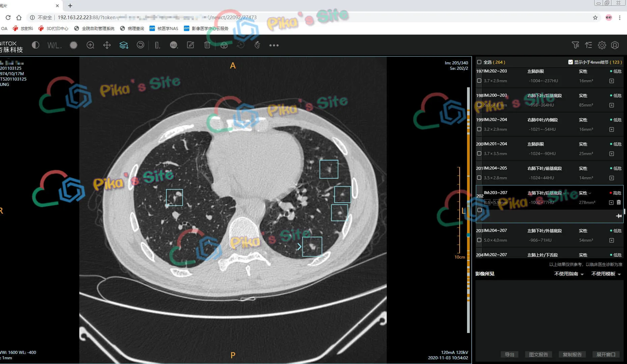Click the spiky burst icon in toolbar

click(x=73, y=45)
